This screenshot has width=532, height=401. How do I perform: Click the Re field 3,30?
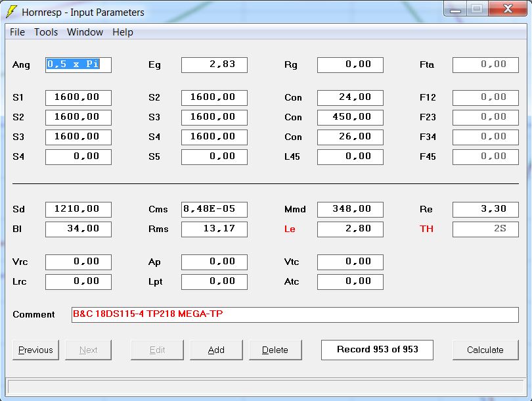click(x=485, y=210)
